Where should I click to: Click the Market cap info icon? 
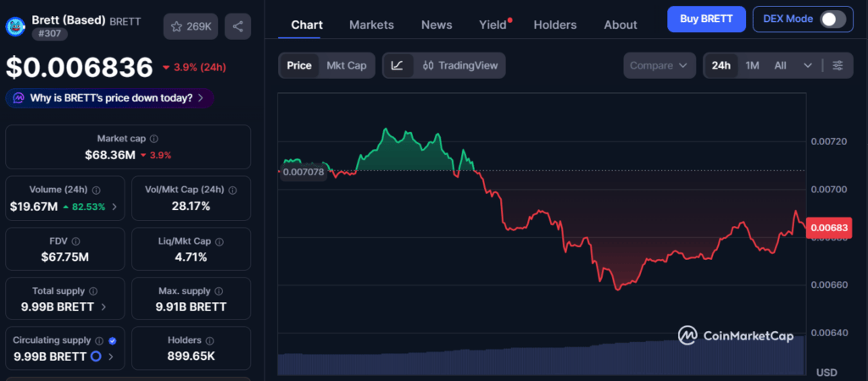coord(153,138)
